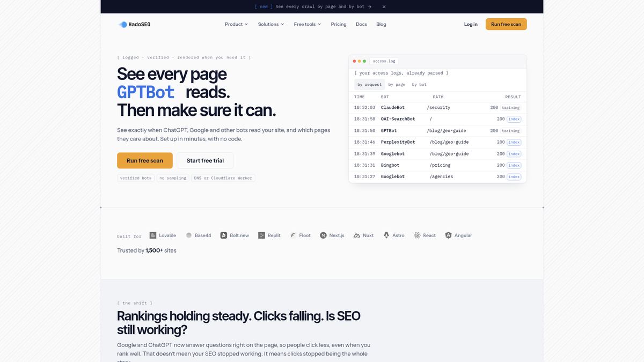Expand the Solutions dropdown menu
The height and width of the screenshot is (362, 644).
(x=271, y=24)
